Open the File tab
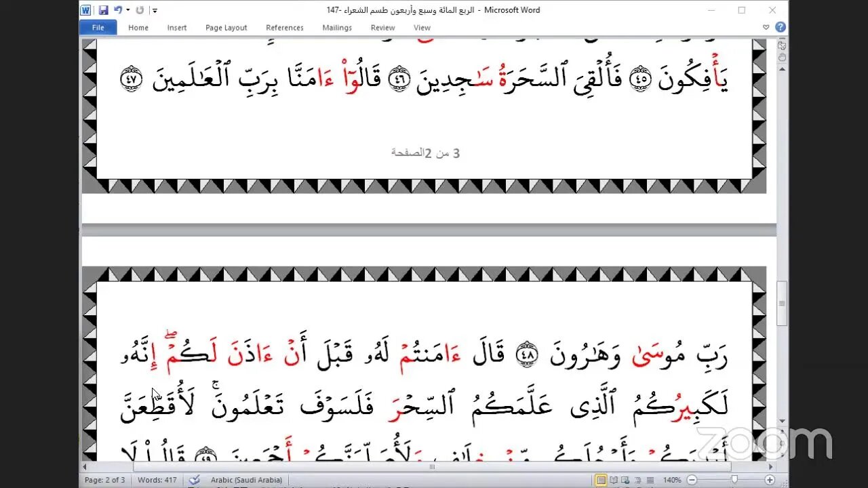Viewport: 868px width, 488px height. coord(98,28)
